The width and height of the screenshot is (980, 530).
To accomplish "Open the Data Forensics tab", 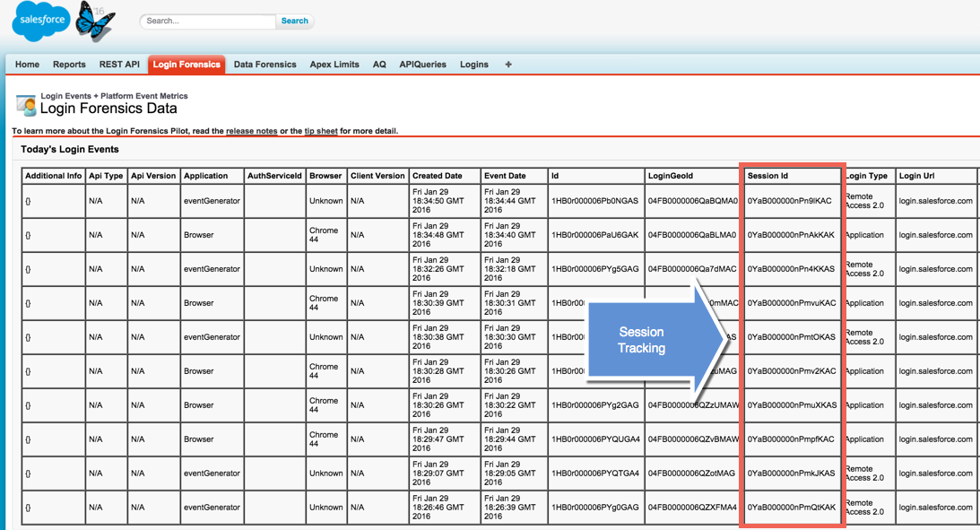I will pyautogui.click(x=265, y=64).
